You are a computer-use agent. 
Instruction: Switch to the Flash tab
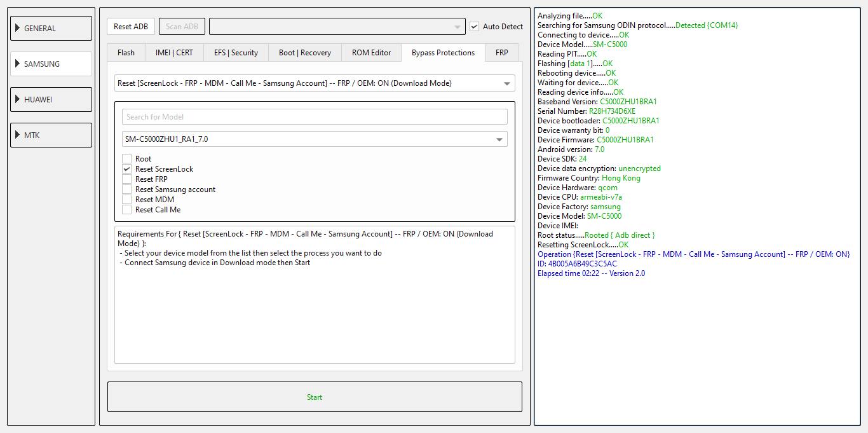[x=126, y=53]
